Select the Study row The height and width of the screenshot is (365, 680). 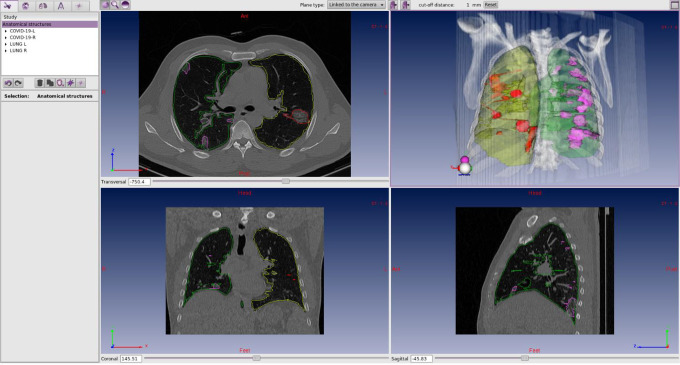point(49,17)
